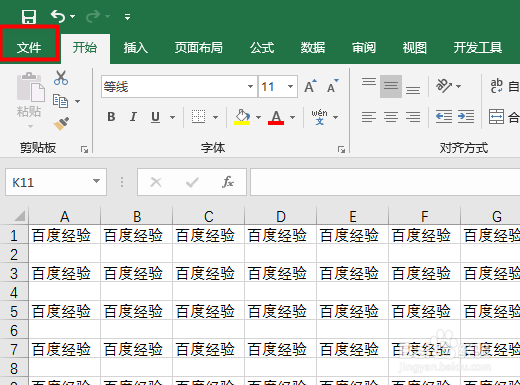Toggle Underline formatting
520x385 pixels.
155,117
